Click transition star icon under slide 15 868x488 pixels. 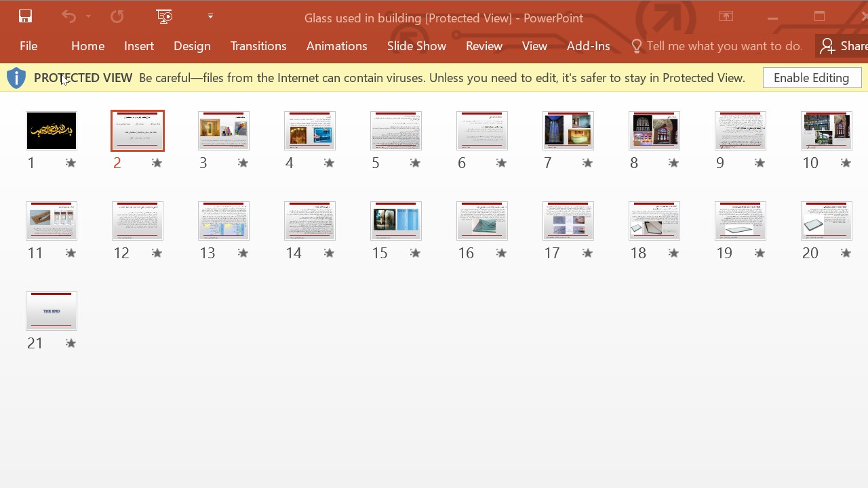(415, 253)
